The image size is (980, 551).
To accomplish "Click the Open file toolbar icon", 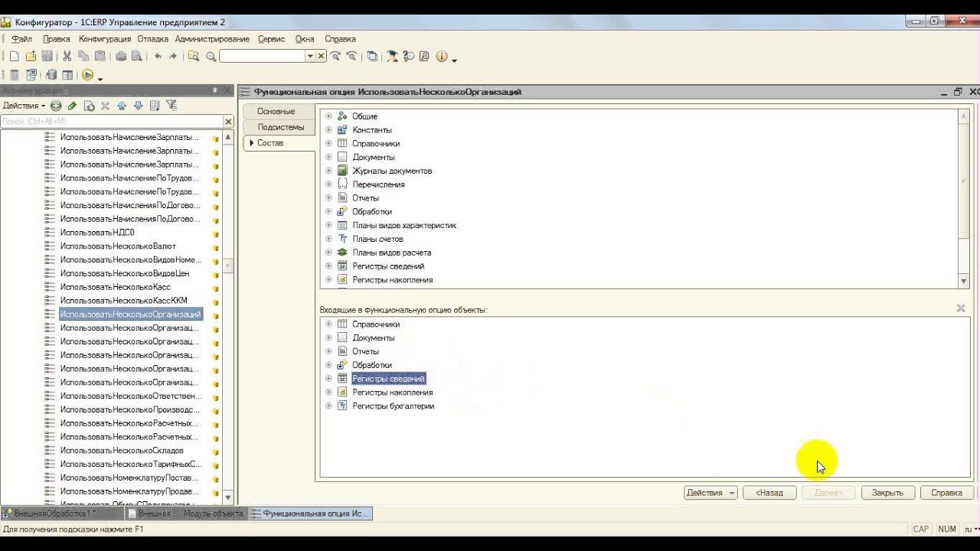I will point(31,56).
